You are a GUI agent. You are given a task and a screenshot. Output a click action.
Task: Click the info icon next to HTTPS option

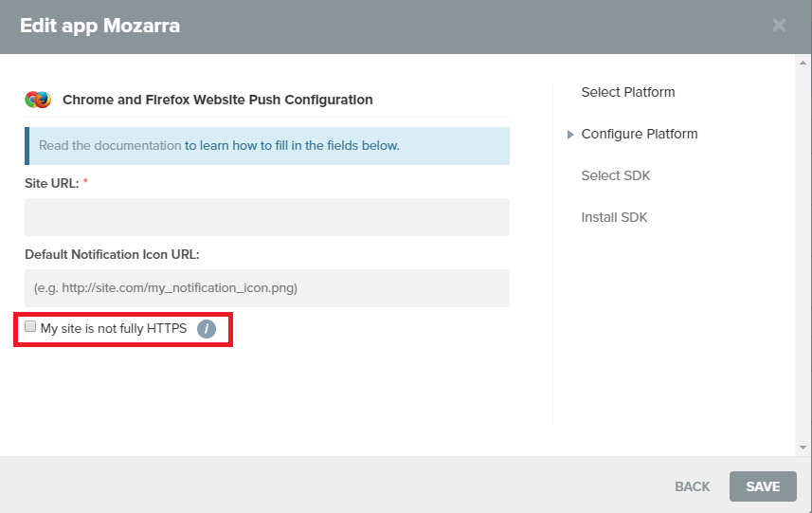207,329
